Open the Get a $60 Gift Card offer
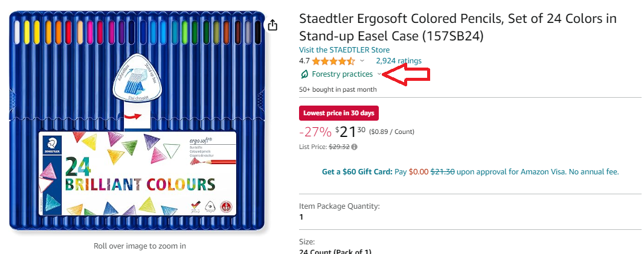The height and width of the screenshot is (254, 644). [356, 172]
